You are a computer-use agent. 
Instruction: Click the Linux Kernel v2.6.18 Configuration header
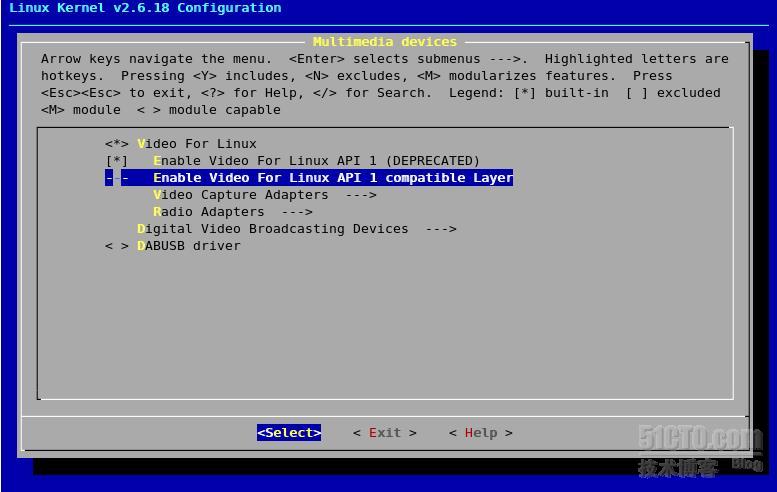click(x=145, y=8)
